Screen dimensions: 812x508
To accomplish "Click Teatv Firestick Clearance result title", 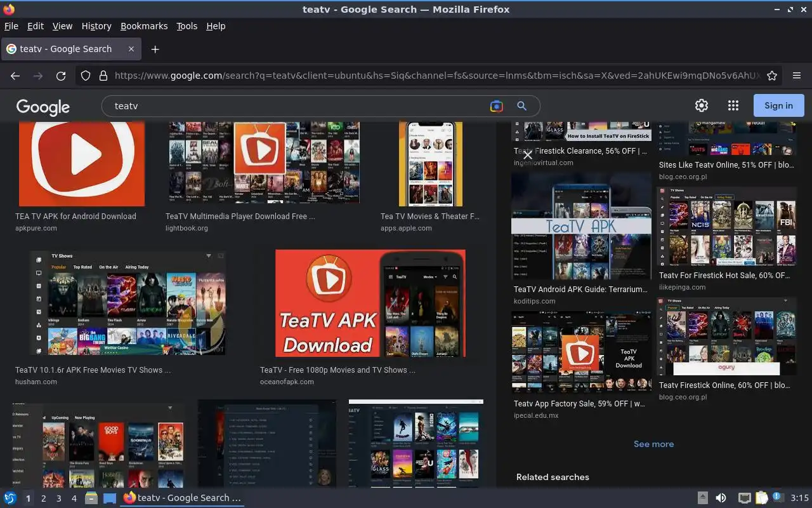I will click(x=580, y=151).
